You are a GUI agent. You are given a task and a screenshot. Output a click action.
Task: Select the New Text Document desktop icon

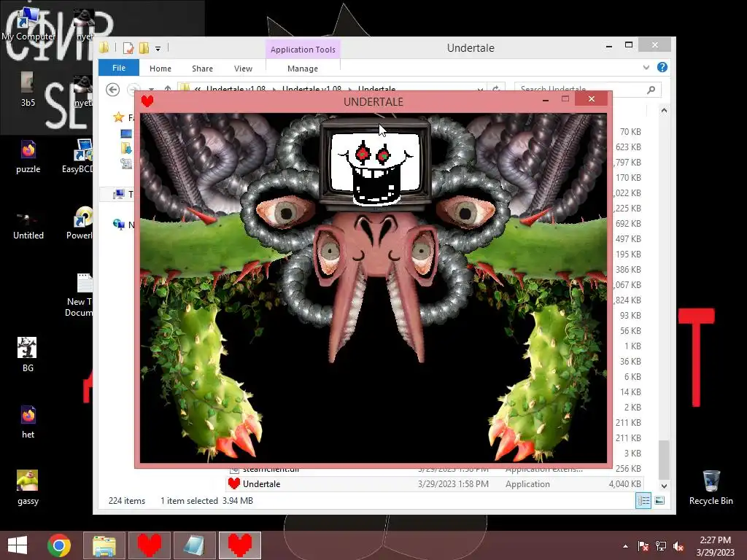point(80,295)
